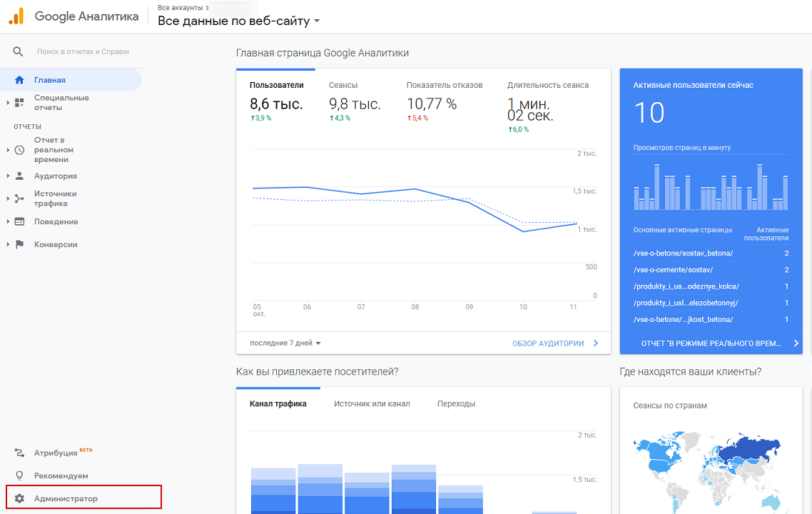Image resolution: width=812 pixels, height=514 pixels.
Task: Open the Главная navigation item
Action: [x=71, y=80]
